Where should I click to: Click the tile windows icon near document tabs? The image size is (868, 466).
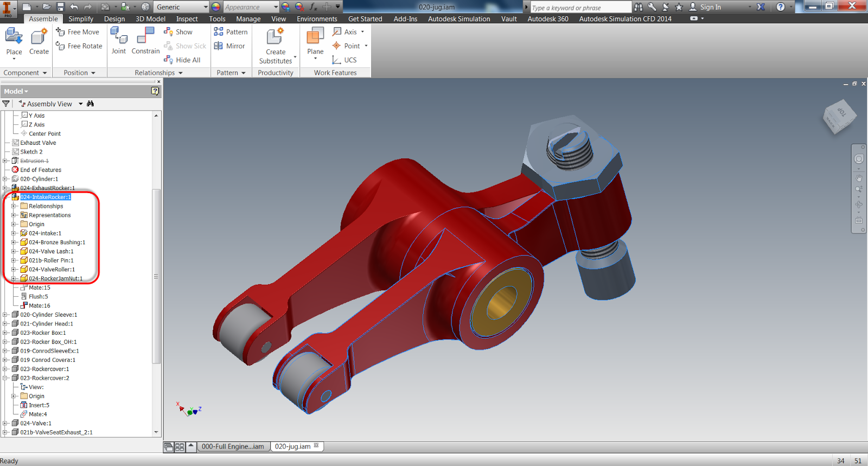[x=180, y=447]
